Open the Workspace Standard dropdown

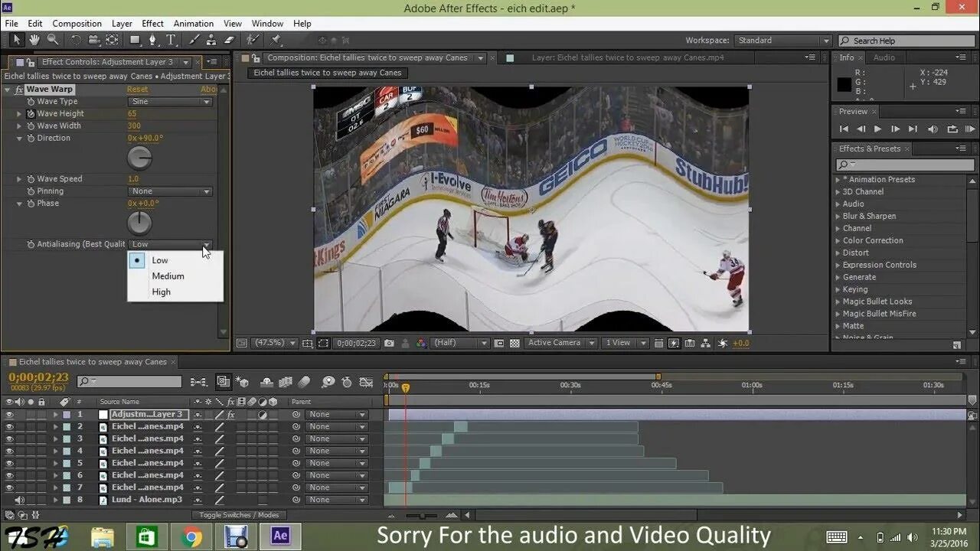point(783,41)
